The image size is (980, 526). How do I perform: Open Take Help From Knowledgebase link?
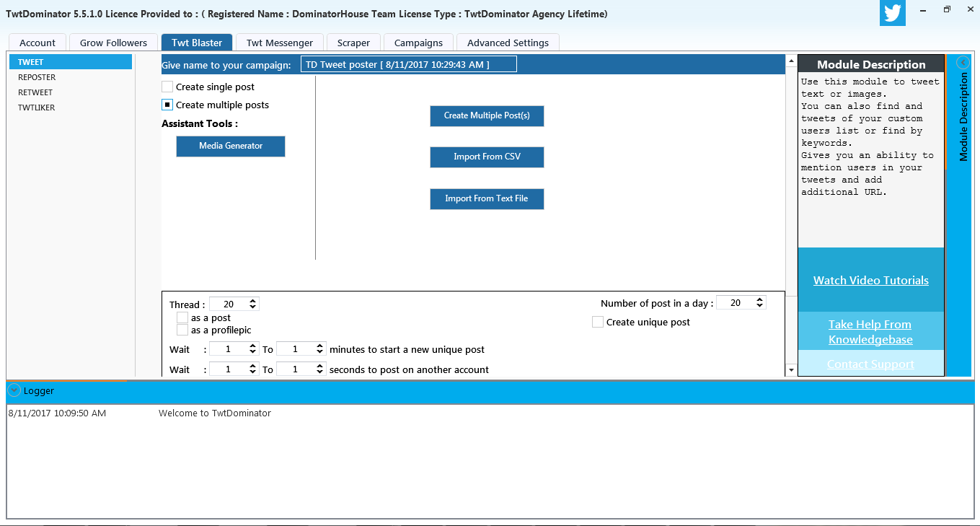pyautogui.click(x=870, y=332)
